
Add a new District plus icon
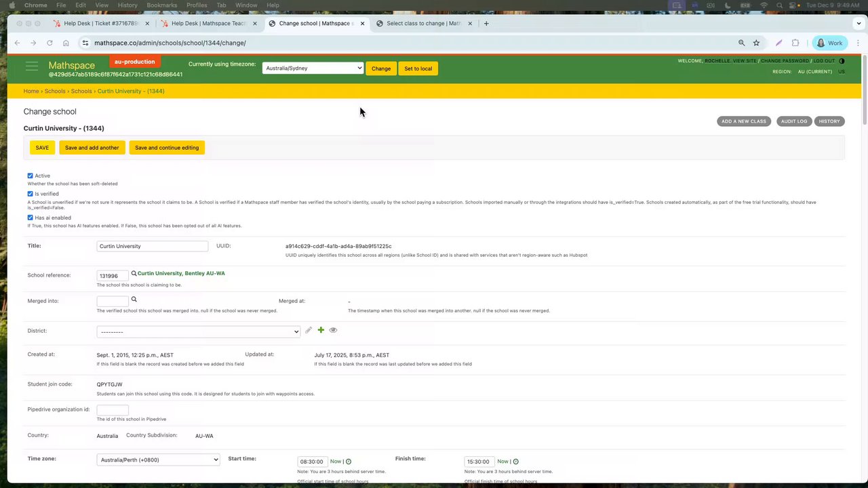click(x=321, y=330)
